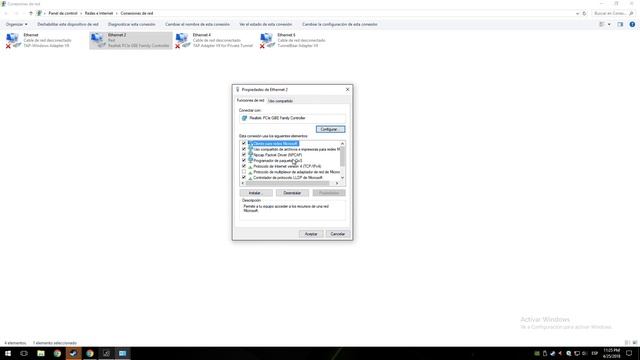Open File Explorer from the taskbar

41,353
